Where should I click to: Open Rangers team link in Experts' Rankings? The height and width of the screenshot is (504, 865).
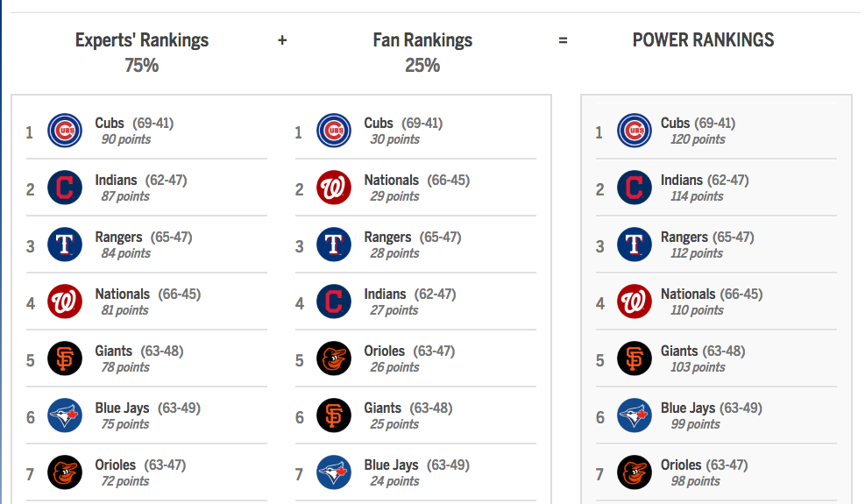pos(118,238)
